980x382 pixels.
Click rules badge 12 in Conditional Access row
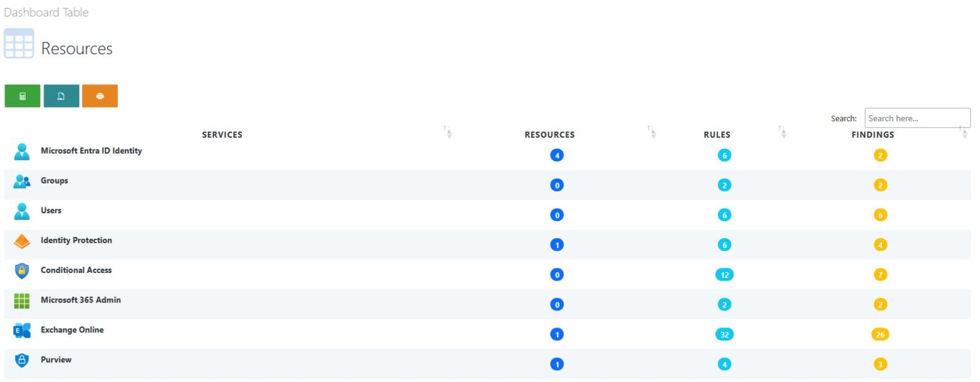click(725, 275)
